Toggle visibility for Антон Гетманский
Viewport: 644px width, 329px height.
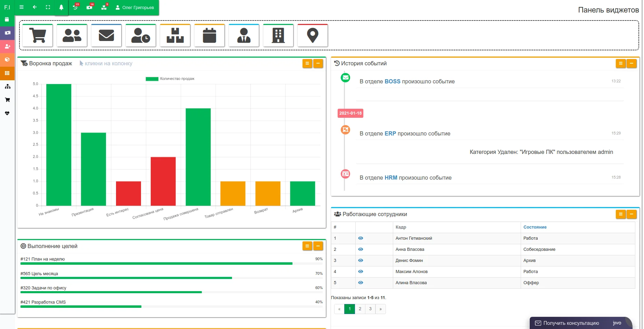(x=361, y=238)
